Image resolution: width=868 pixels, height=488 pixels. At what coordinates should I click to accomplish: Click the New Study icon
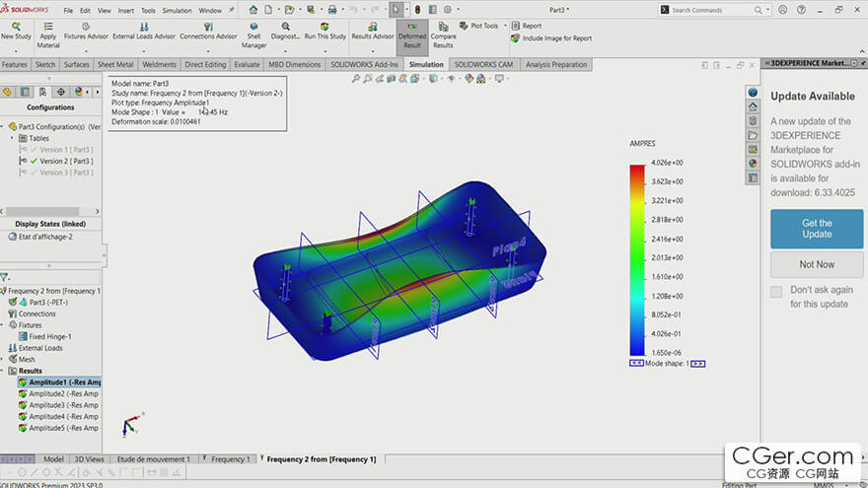tap(15, 27)
